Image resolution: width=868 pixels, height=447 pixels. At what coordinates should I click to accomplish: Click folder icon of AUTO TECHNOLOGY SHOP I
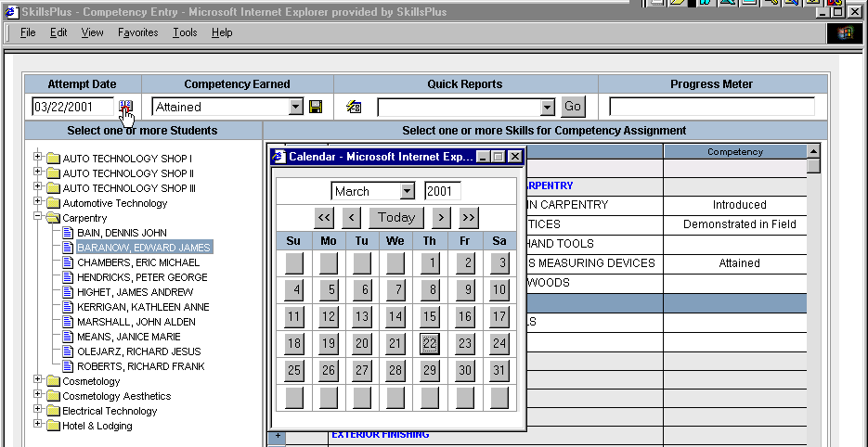53,159
